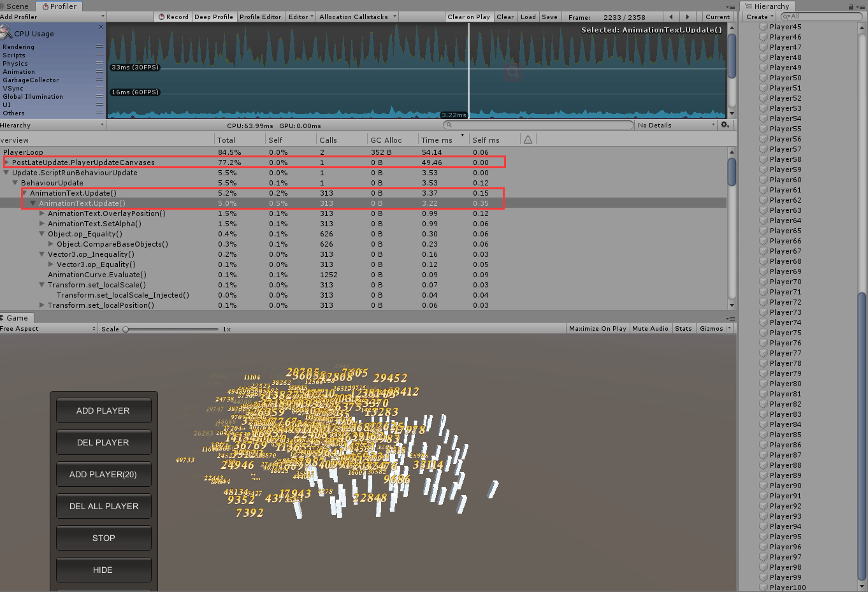Click the ADD PLAYER button
The height and width of the screenshot is (592, 868).
(x=103, y=410)
